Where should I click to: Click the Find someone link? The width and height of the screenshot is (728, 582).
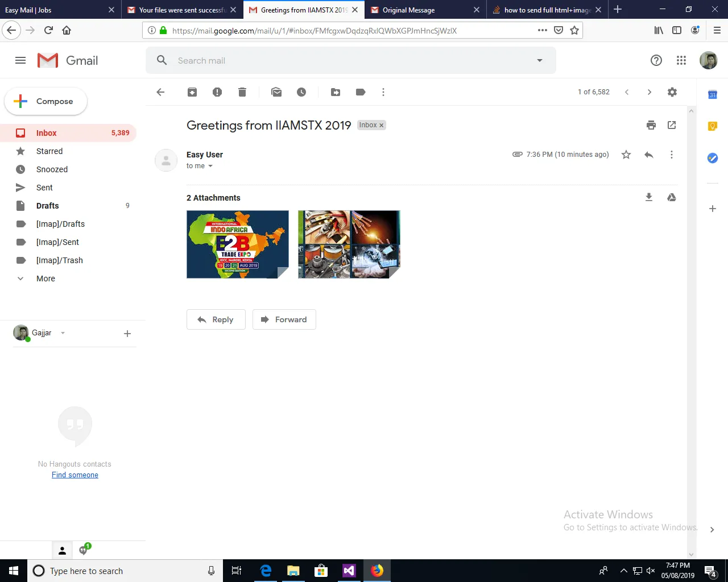[75, 475]
